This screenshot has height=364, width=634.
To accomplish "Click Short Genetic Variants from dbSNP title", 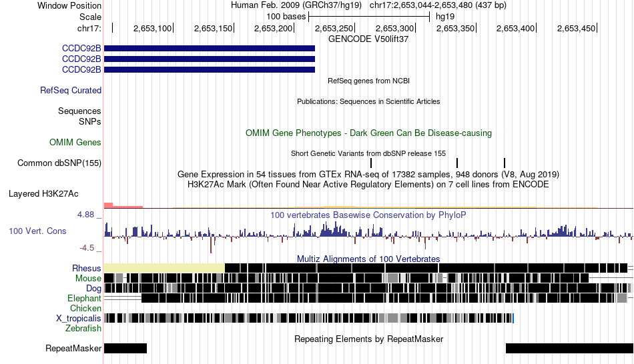I will pyautogui.click(x=368, y=153).
